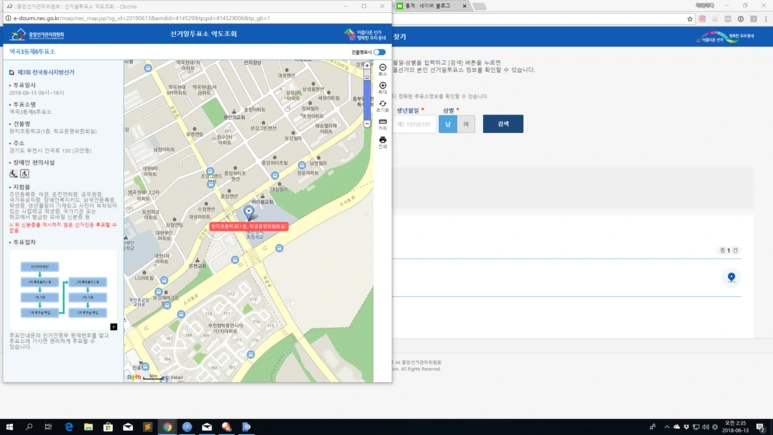Click the zoom out (축소) map tool
Image resolution: width=773 pixels, height=435 pixels.
(383, 69)
